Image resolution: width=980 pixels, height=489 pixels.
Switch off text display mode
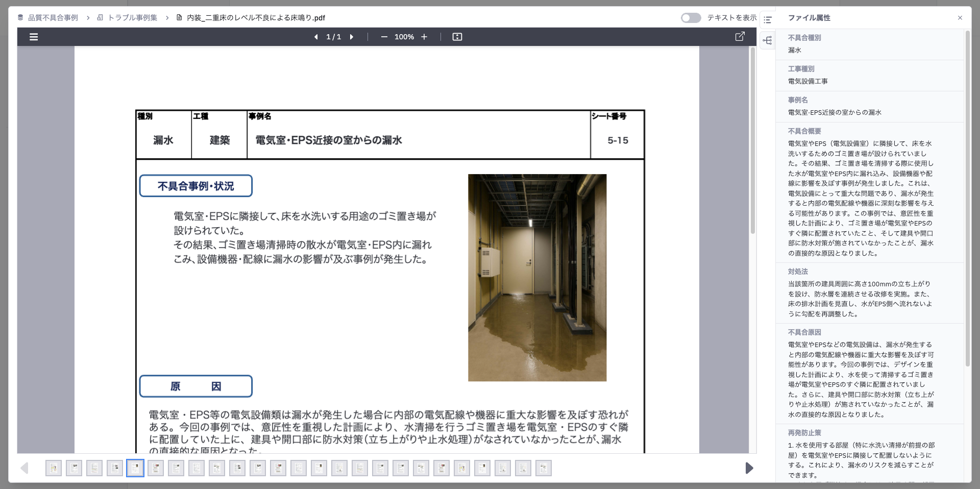point(691,17)
